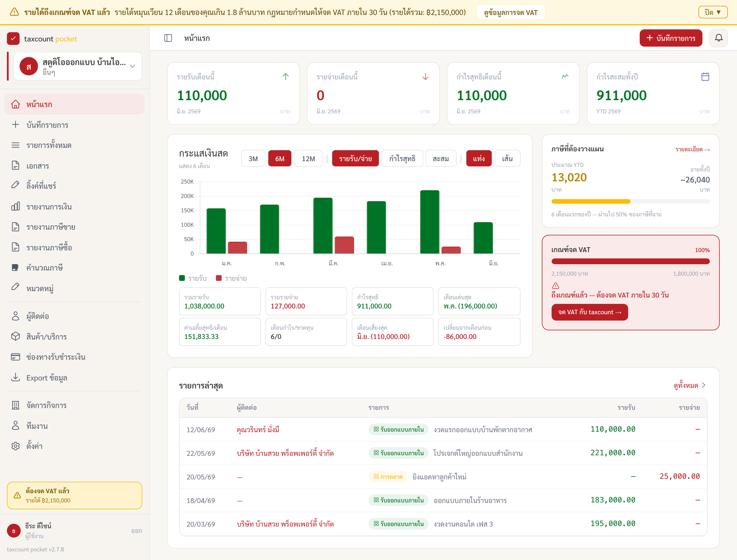Viewport: 737px width, 560px height.
Task: Click ดูทั้งหมด link in รายการล่าสุด
Action: click(689, 385)
